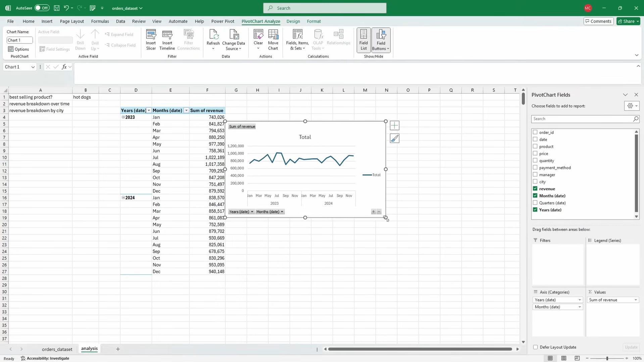This screenshot has height=362, width=644.
Task: Open Months (date) chart field button
Action: (x=270, y=212)
